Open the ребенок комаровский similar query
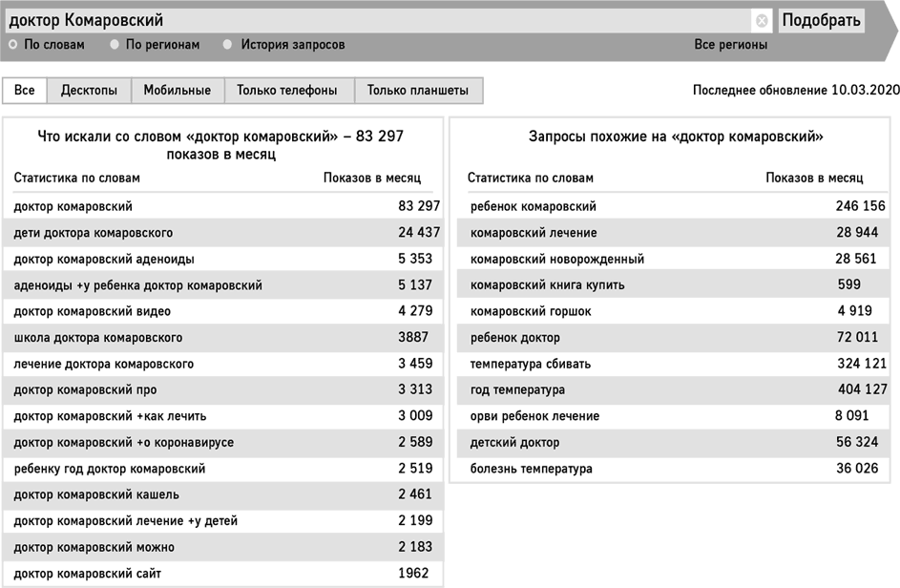900x588 pixels. (x=534, y=206)
